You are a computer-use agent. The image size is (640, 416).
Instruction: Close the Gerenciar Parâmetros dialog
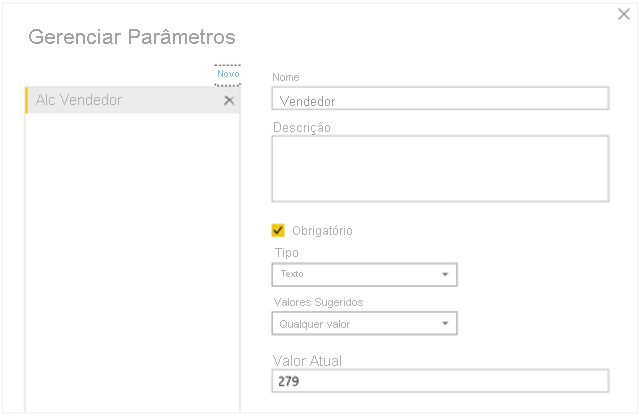pos(624,14)
